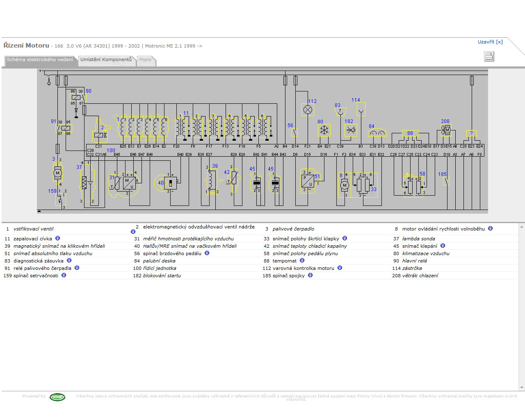Open info icon for spínač setrvačnosti

pyautogui.click(x=64, y=275)
